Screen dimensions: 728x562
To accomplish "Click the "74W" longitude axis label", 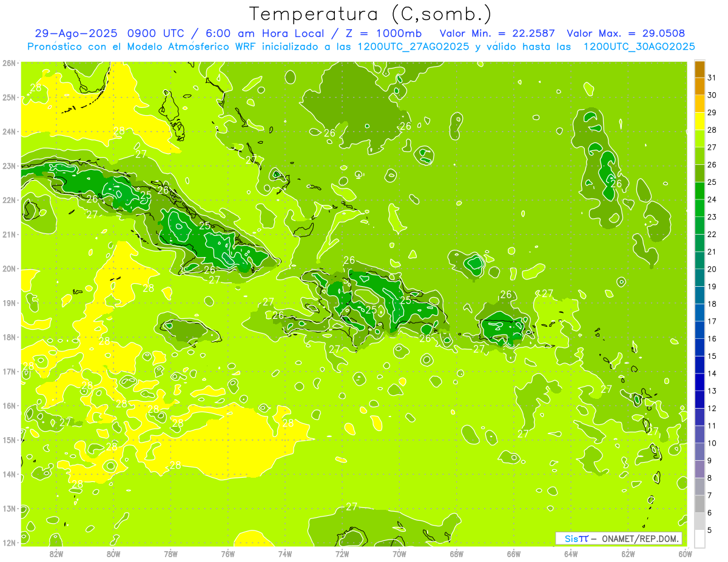I will (285, 554).
